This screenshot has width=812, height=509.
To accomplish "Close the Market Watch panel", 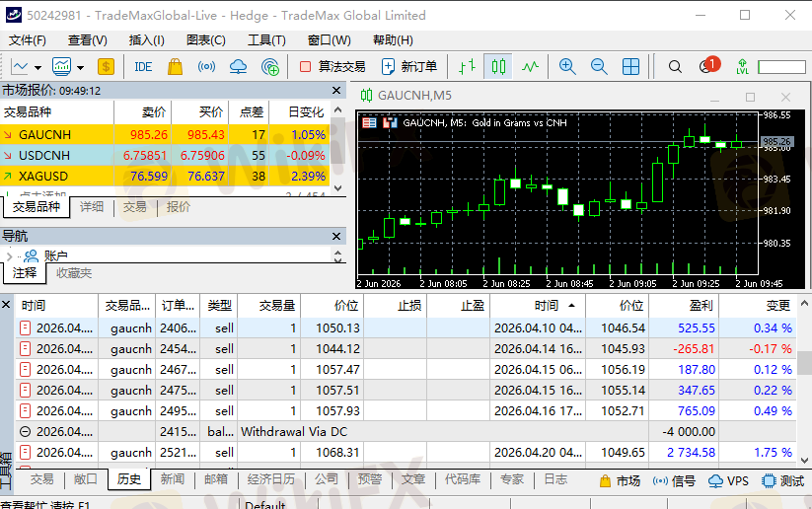I will point(336,91).
